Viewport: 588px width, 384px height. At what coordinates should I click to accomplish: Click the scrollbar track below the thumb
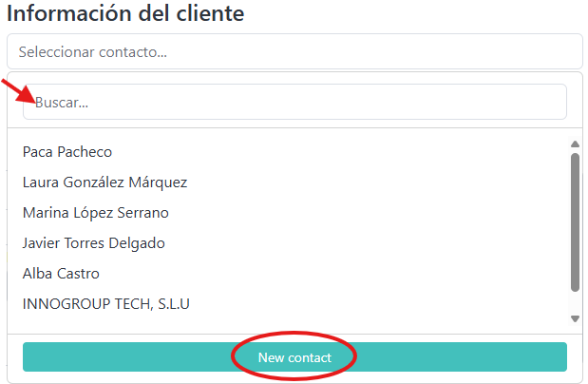pyautogui.click(x=575, y=301)
